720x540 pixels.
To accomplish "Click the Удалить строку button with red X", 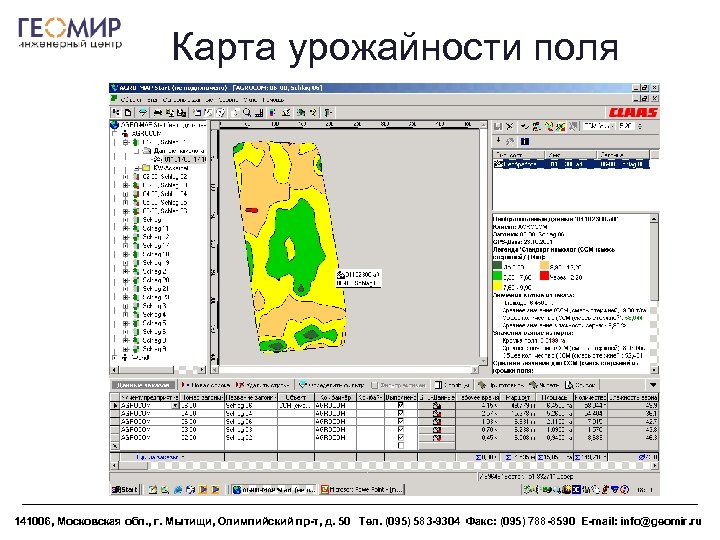I will [262, 385].
